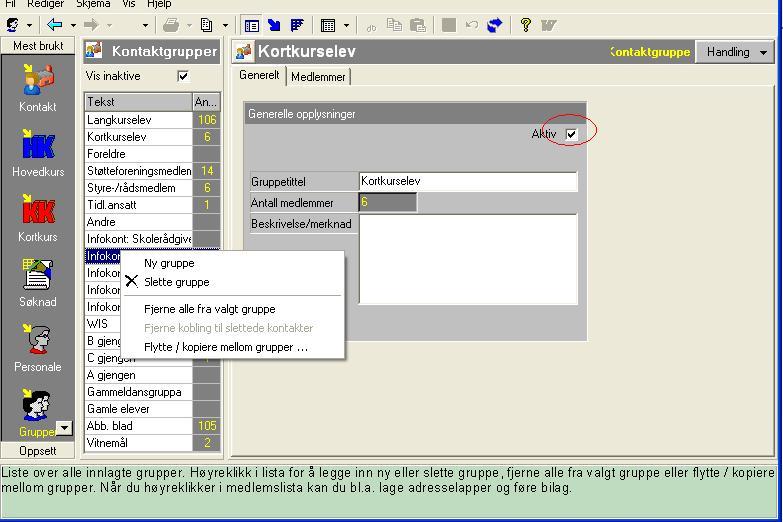Open the Kortkurs KK module icon
This screenshot has width=783, height=522.
click(38, 218)
